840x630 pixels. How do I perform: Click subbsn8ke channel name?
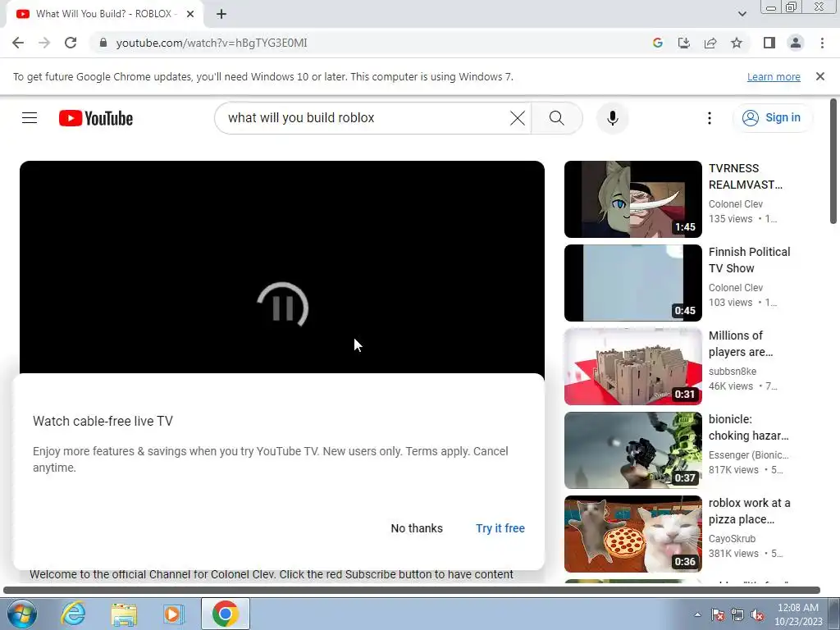pos(733,372)
